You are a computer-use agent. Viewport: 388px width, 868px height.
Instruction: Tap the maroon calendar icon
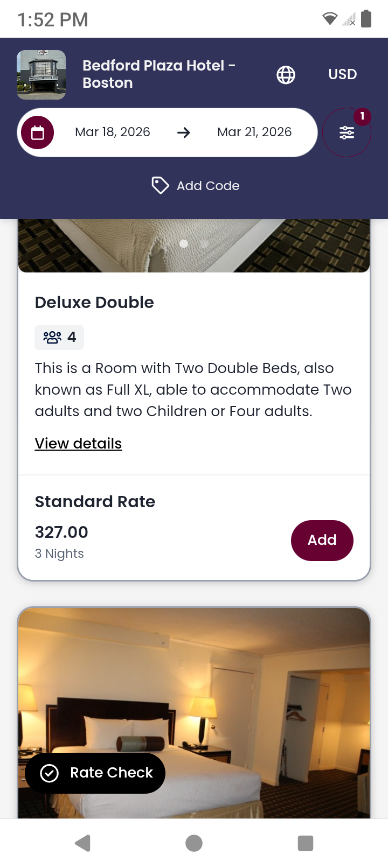click(38, 132)
